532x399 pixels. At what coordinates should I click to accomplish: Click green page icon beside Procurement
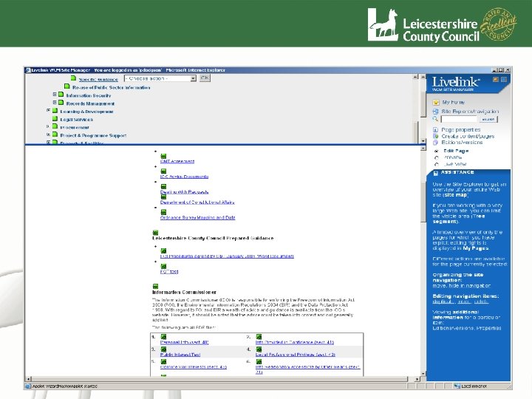coord(55,126)
